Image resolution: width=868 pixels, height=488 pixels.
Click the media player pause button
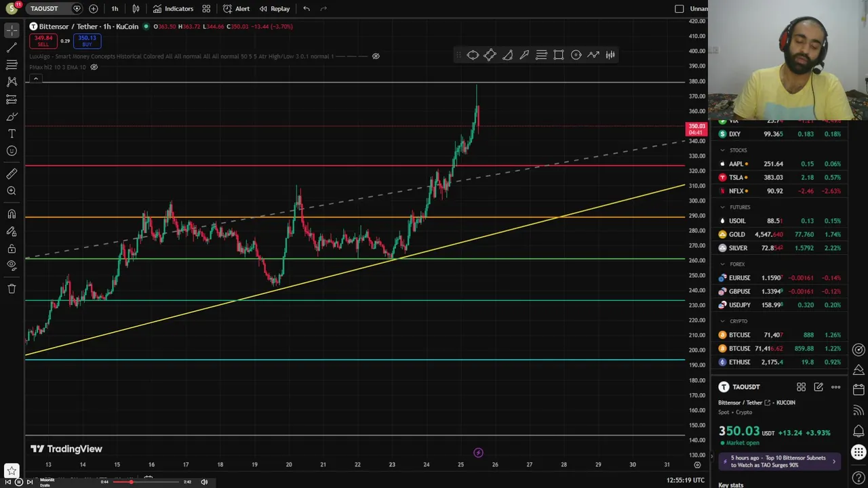(x=19, y=482)
